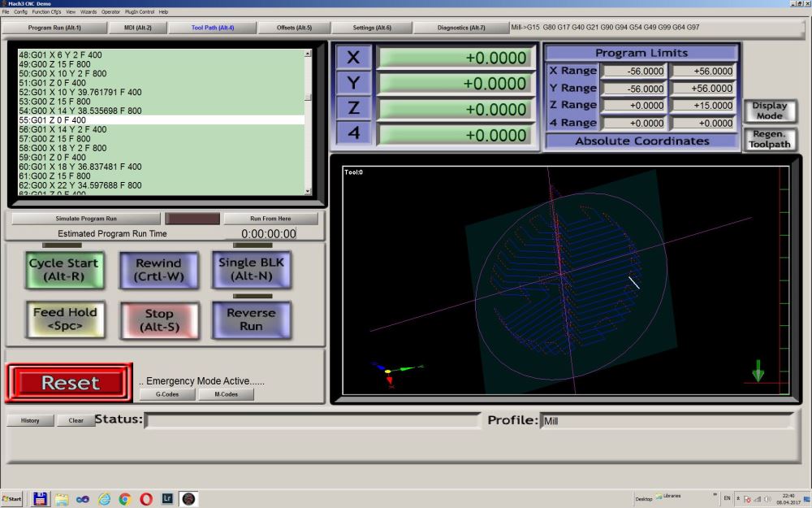812x508 pixels.
Task: Open Adobe Lightroom from taskbar
Action: tap(167, 499)
